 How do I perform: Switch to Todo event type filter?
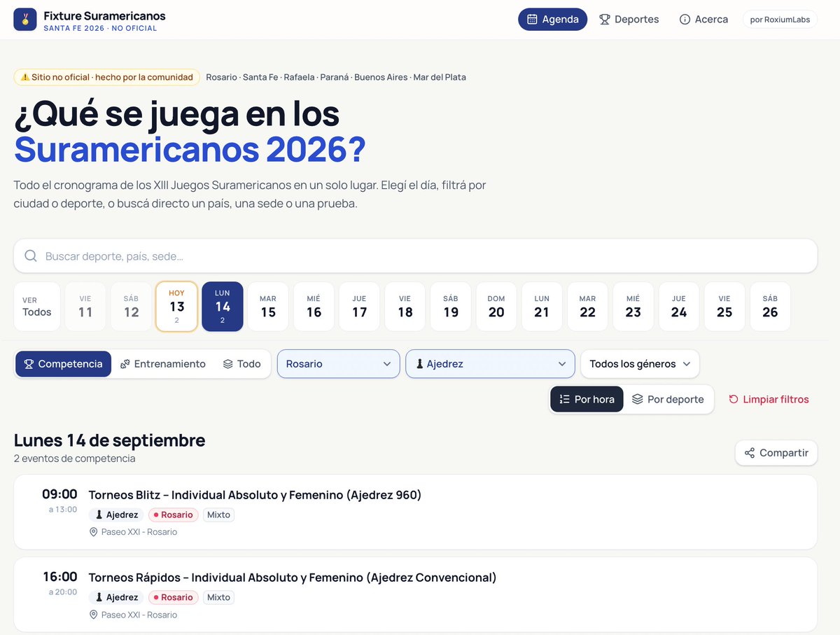(x=241, y=364)
